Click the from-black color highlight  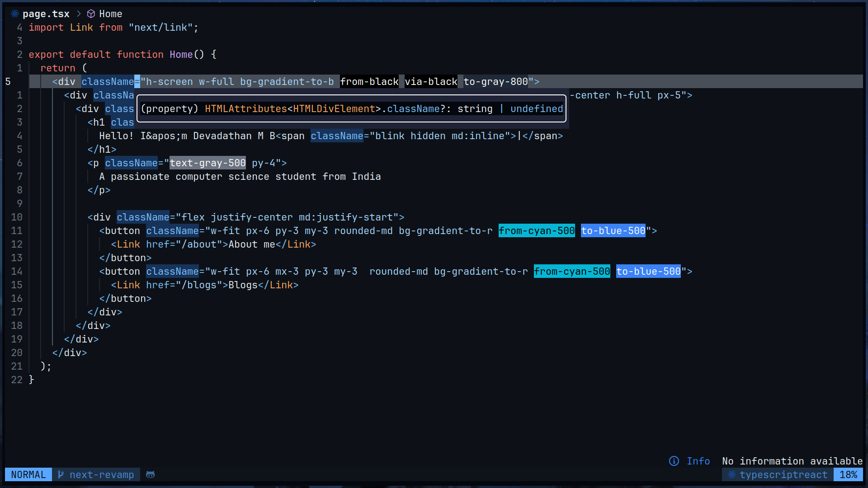tap(369, 81)
